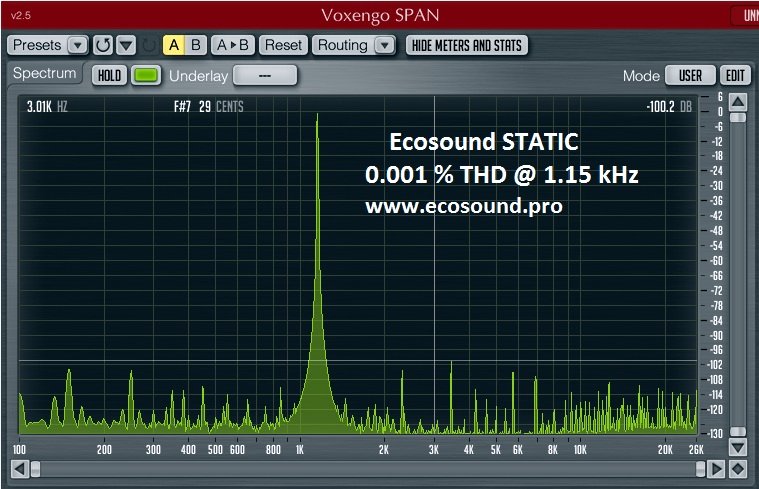Screen dimensions: 759x489
Task: Expand the Presets dropdown arrow
Action: coord(77,46)
